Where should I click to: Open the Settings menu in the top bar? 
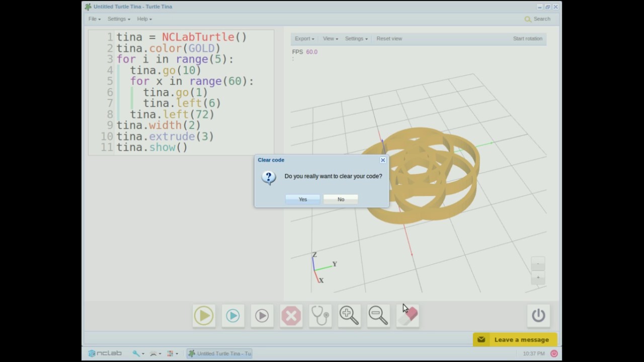pyautogui.click(x=119, y=19)
